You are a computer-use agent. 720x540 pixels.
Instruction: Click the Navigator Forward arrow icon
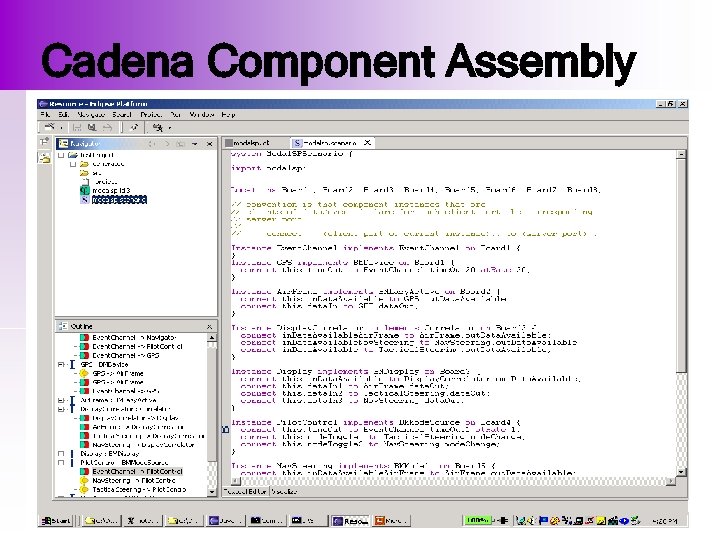[x=166, y=144]
